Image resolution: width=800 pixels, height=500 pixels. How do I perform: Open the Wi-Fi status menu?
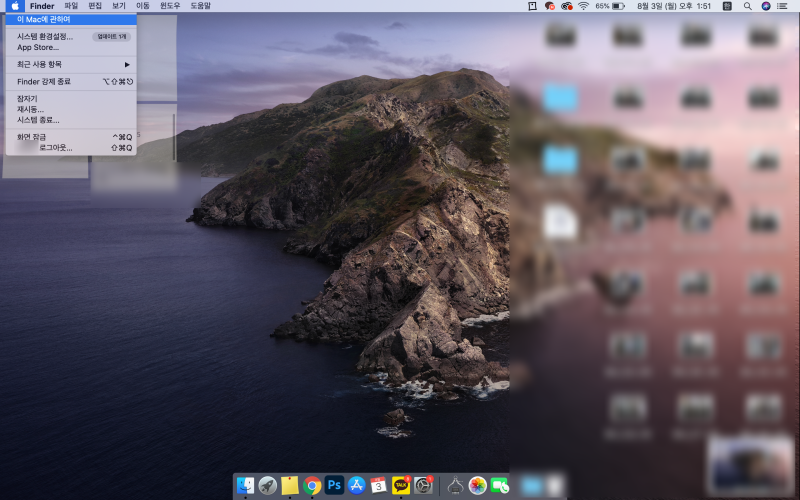[583, 6]
